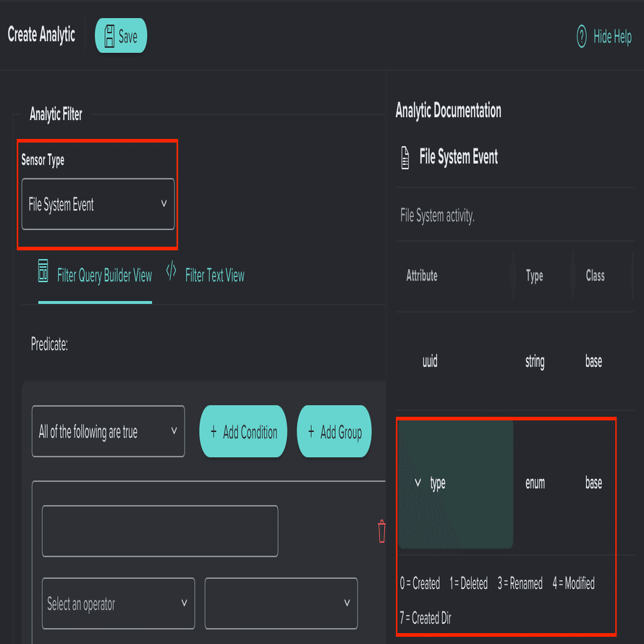Click the '0 = Created' enum value

[420, 583]
